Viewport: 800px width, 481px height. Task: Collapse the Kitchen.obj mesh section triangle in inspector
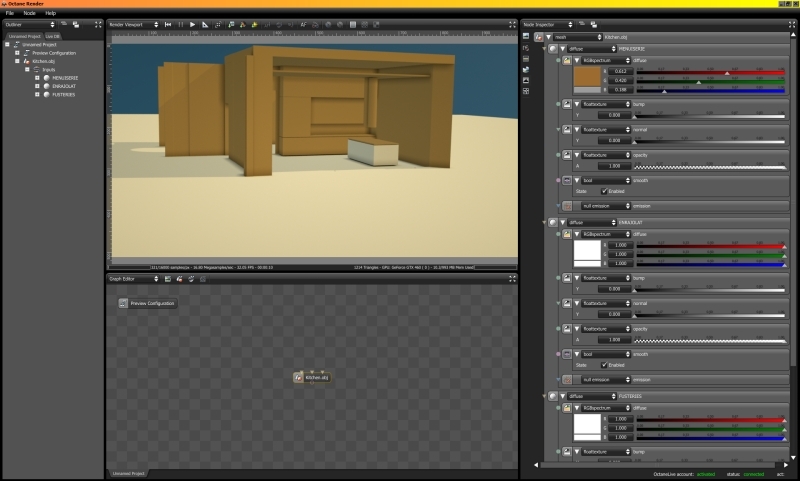click(x=548, y=37)
